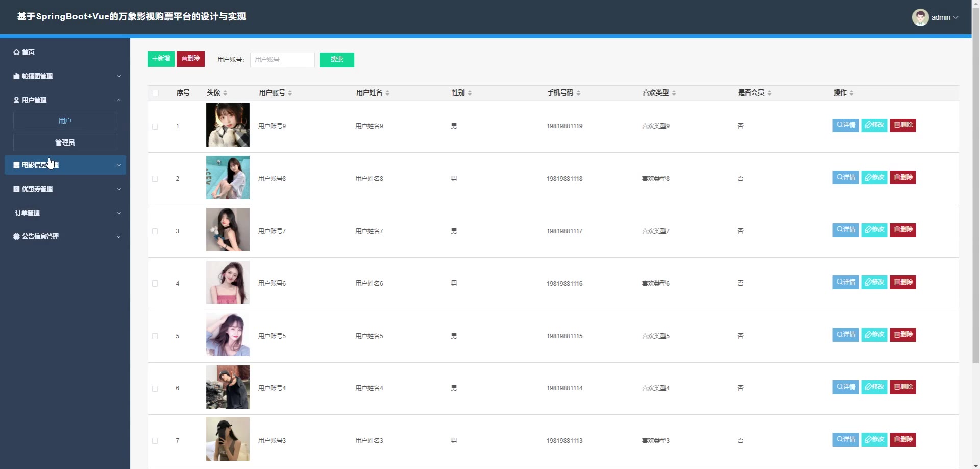The height and width of the screenshot is (469, 980).
Task: Click the 喜欢类型5 cell
Action: [656, 336]
